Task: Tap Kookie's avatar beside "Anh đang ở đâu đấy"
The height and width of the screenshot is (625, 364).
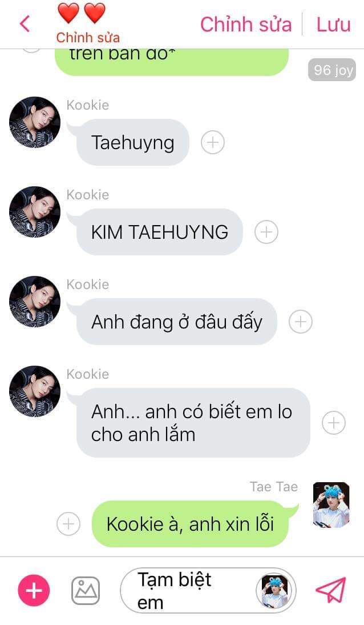Action: pyautogui.click(x=35, y=301)
